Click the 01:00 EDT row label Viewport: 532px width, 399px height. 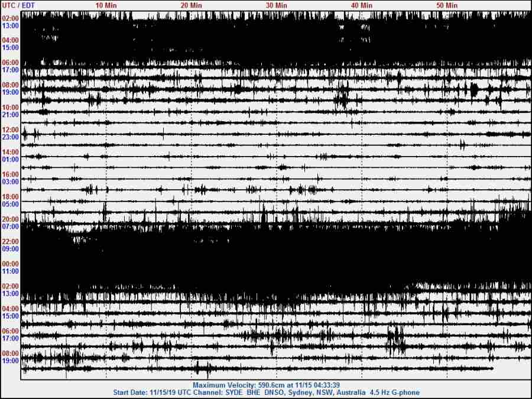pos(10,160)
